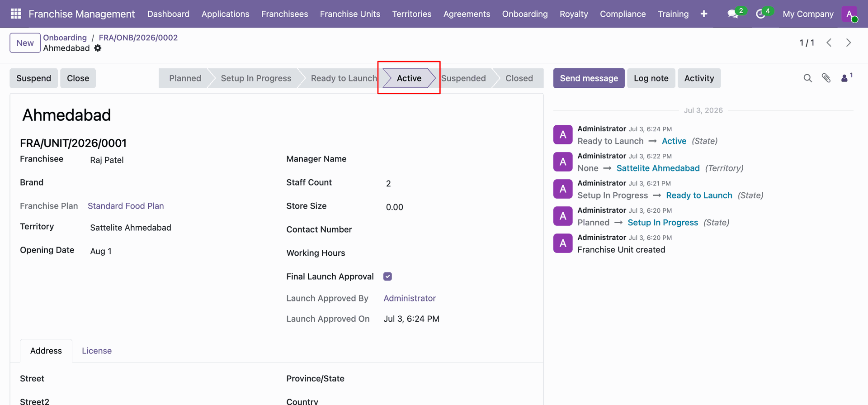Select Planned status stage

[185, 78]
